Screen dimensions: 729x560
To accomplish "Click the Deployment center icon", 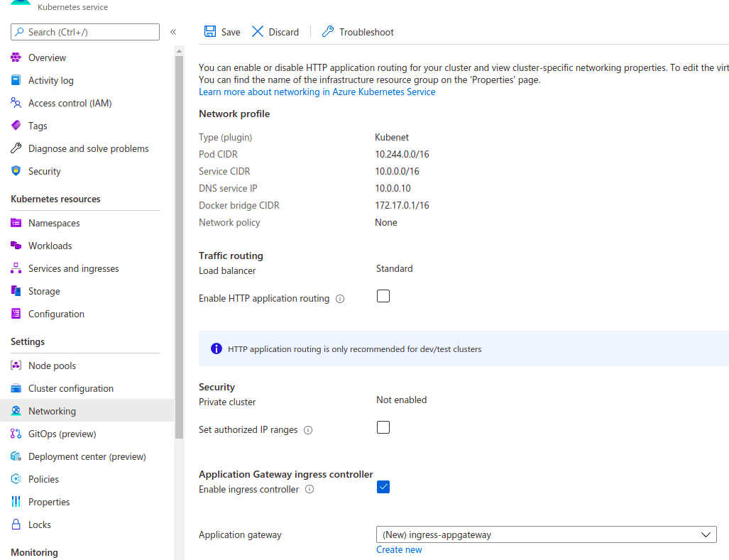I will coord(16,456).
